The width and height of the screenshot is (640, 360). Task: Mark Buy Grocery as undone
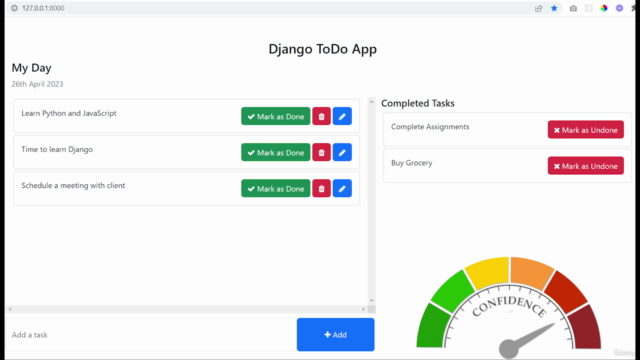point(585,166)
